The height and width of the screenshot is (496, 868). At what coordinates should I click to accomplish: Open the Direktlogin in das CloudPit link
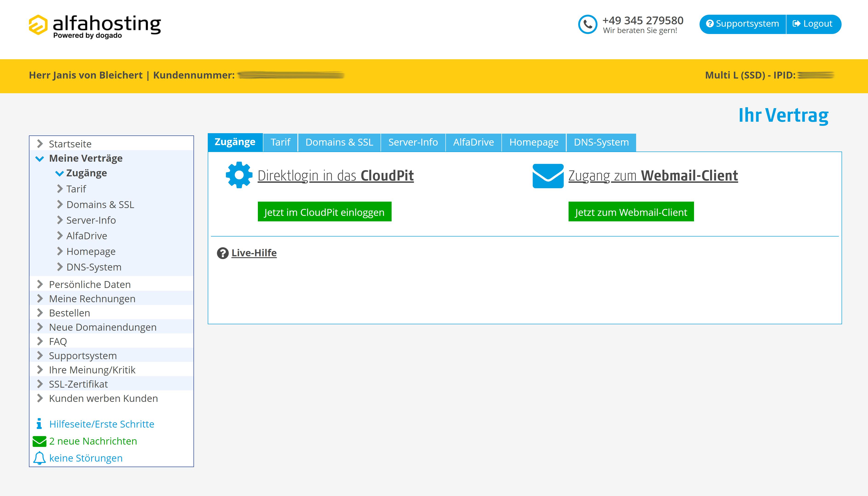(336, 176)
